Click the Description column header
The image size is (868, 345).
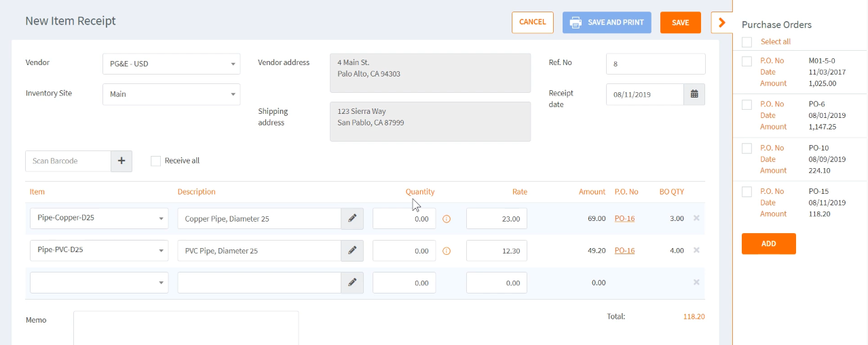click(197, 192)
